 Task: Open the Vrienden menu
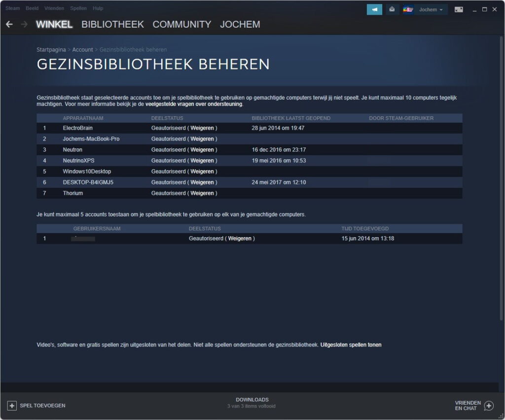click(x=54, y=8)
